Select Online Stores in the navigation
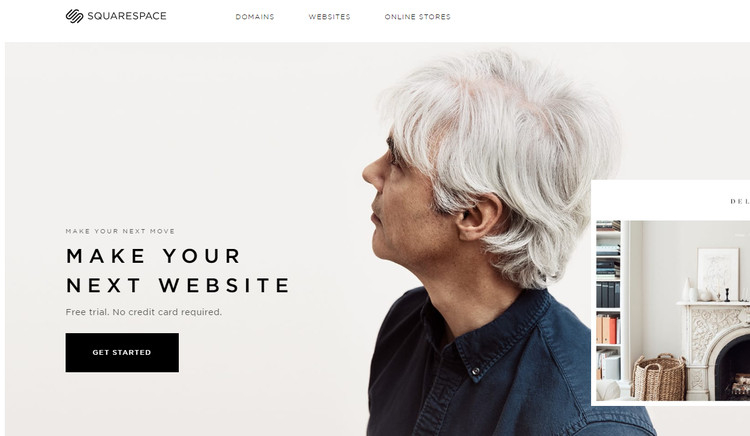 click(418, 17)
